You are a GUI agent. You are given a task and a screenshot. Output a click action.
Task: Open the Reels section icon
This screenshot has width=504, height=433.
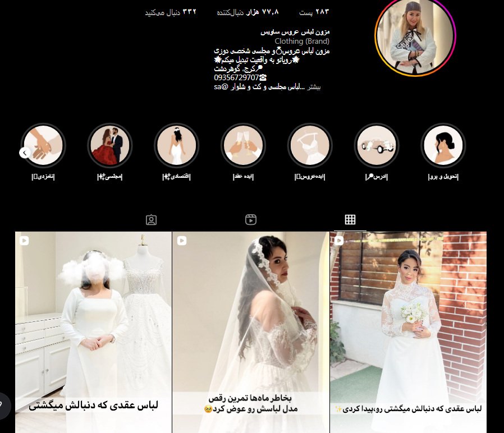coord(250,219)
